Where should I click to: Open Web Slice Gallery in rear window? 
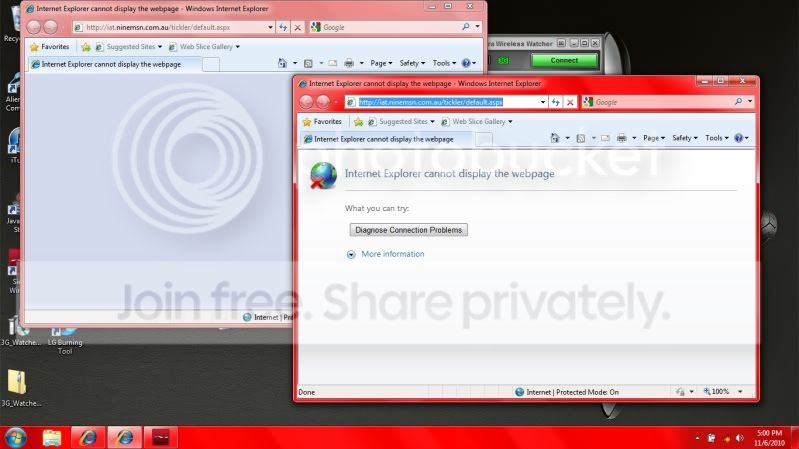tap(204, 47)
